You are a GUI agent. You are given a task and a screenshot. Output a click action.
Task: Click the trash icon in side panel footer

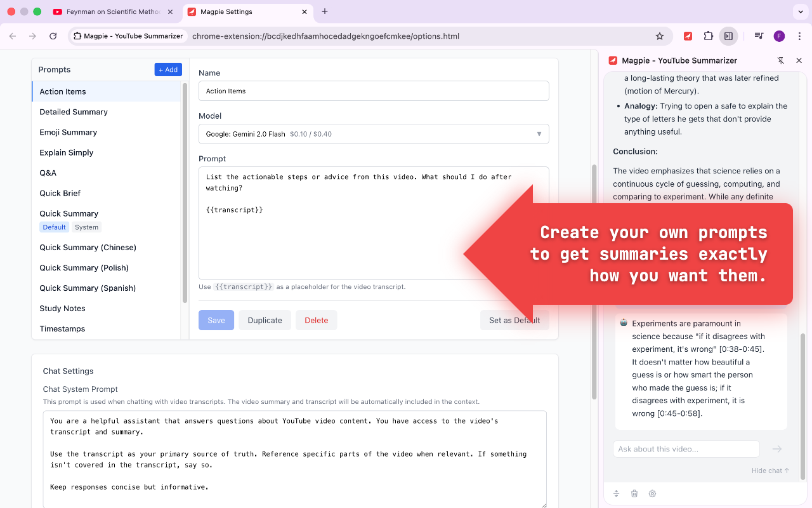pyautogui.click(x=634, y=493)
